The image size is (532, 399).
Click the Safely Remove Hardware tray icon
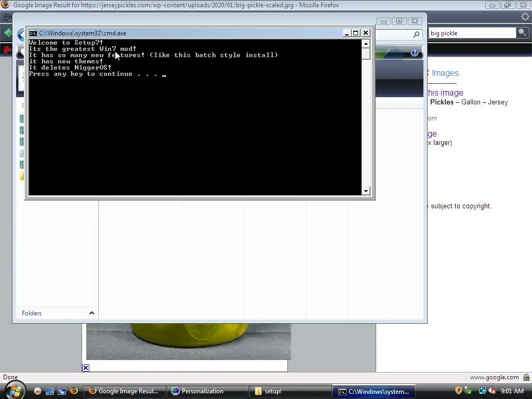pos(469,391)
